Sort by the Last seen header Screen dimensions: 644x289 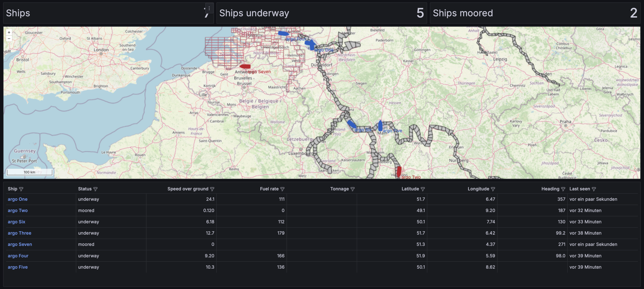coord(580,189)
